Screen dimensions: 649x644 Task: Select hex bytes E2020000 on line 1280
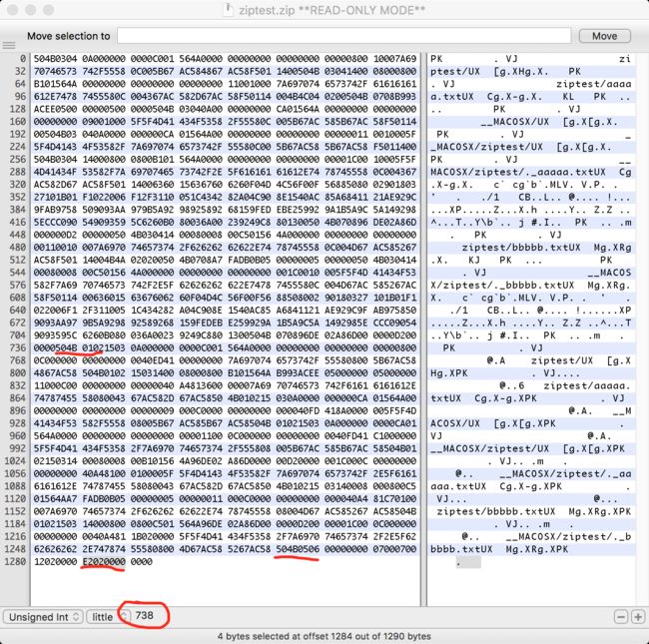104,562
